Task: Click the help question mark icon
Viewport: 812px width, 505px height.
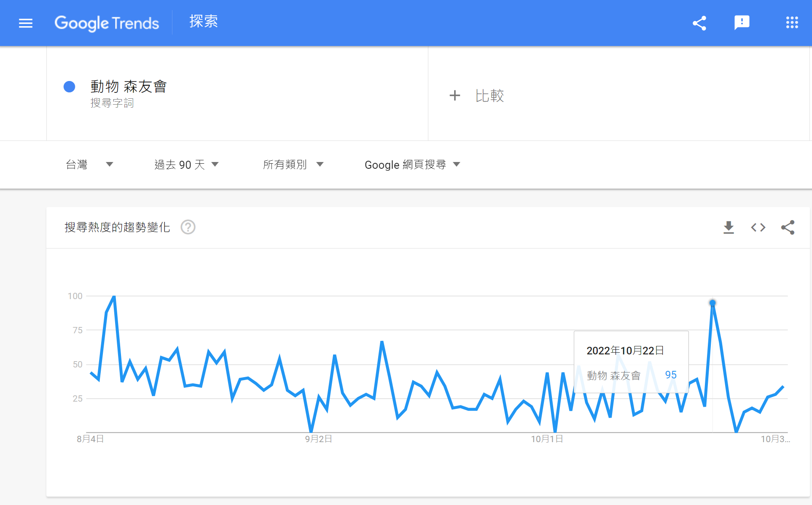Action: [188, 227]
